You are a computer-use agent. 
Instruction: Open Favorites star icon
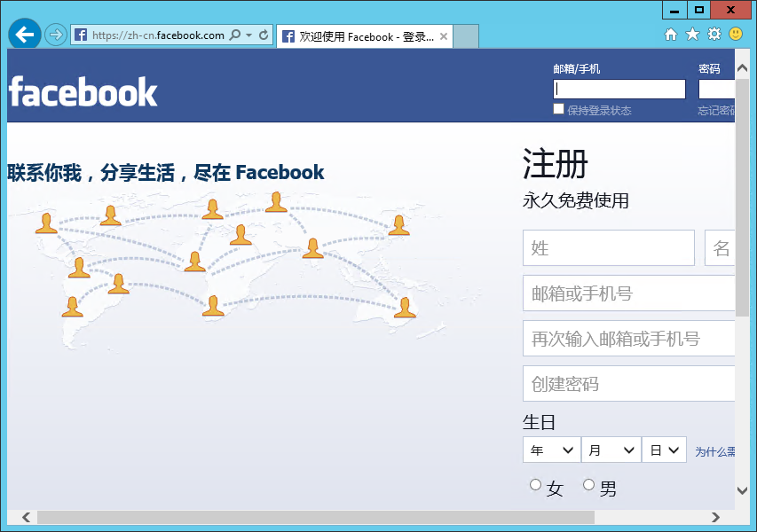pos(692,35)
